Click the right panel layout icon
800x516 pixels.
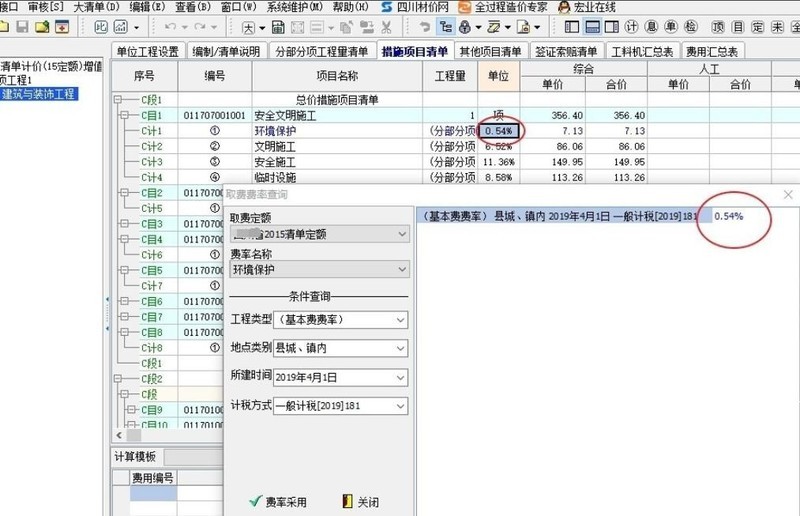point(611,27)
